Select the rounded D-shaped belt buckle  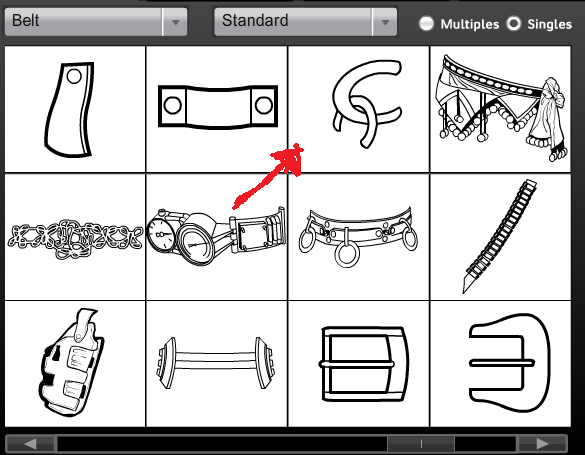tap(500, 364)
